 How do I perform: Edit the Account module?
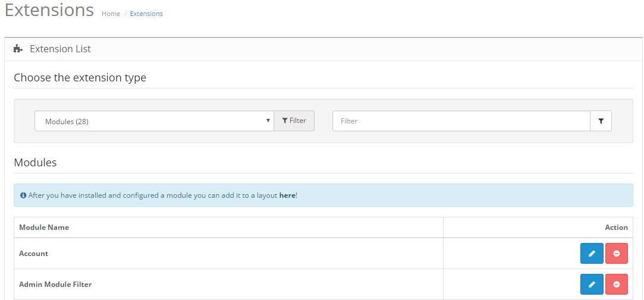(x=592, y=253)
